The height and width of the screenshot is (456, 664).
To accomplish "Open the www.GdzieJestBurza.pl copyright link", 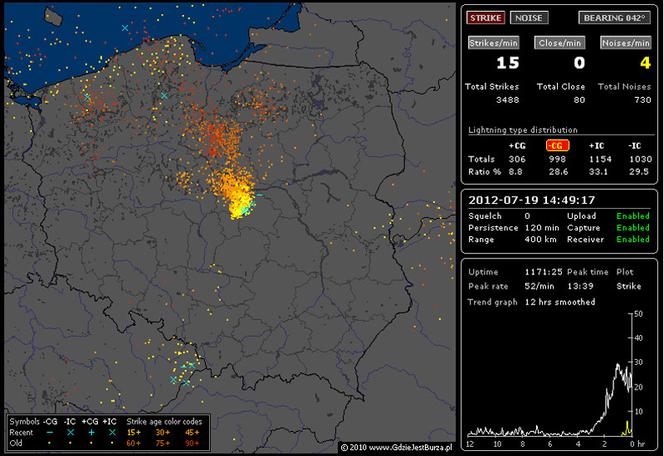I will tap(396, 447).
